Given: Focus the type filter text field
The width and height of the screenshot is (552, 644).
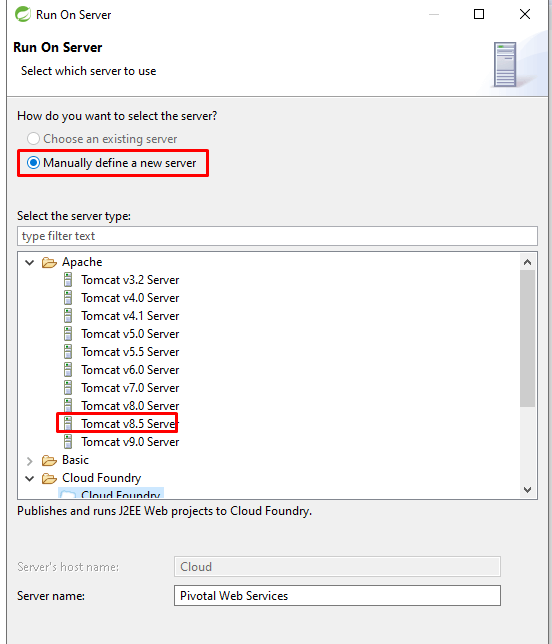Looking at the screenshot, I should click(277, 236).
